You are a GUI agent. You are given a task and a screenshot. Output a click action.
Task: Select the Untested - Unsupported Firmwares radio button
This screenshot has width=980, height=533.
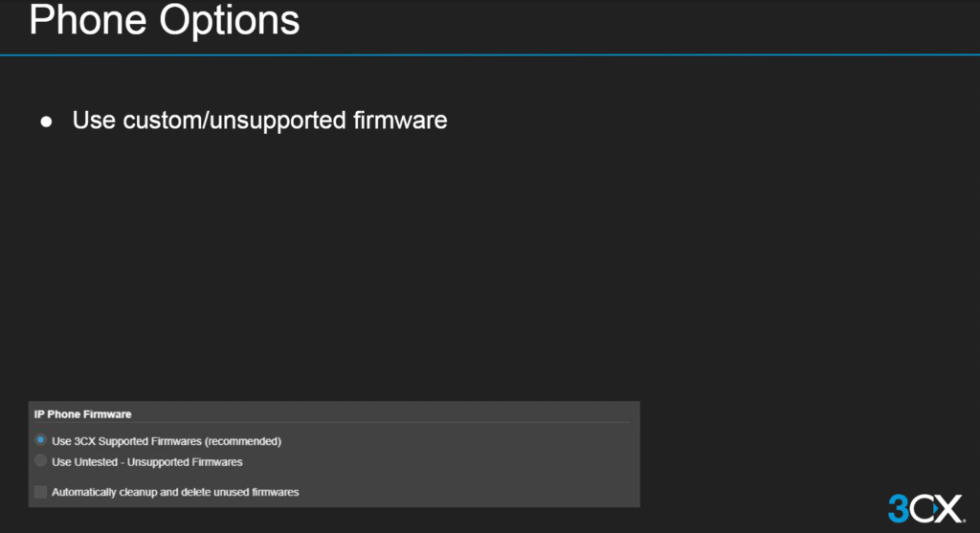coord(40,461)
